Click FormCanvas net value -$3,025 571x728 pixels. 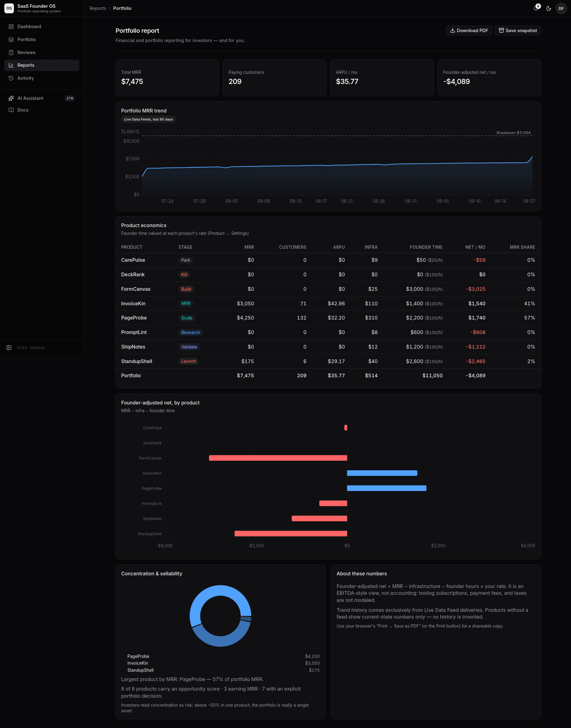click(476, 289)
